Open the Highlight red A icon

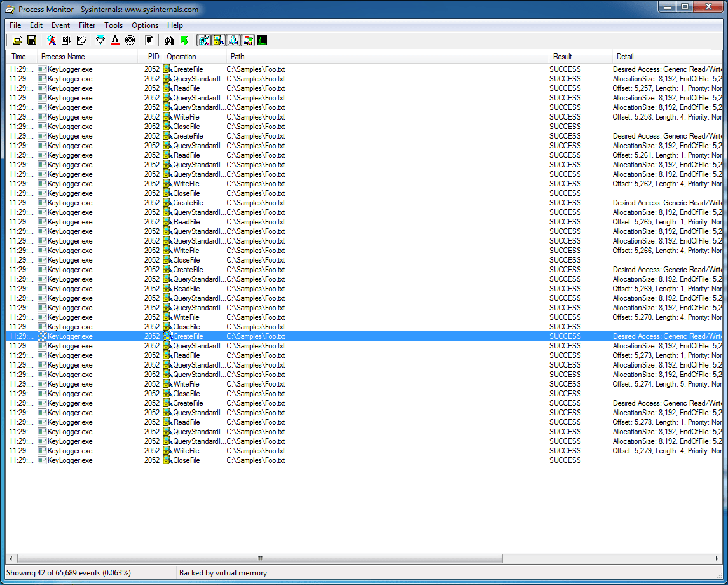click(x=115, y=41)
